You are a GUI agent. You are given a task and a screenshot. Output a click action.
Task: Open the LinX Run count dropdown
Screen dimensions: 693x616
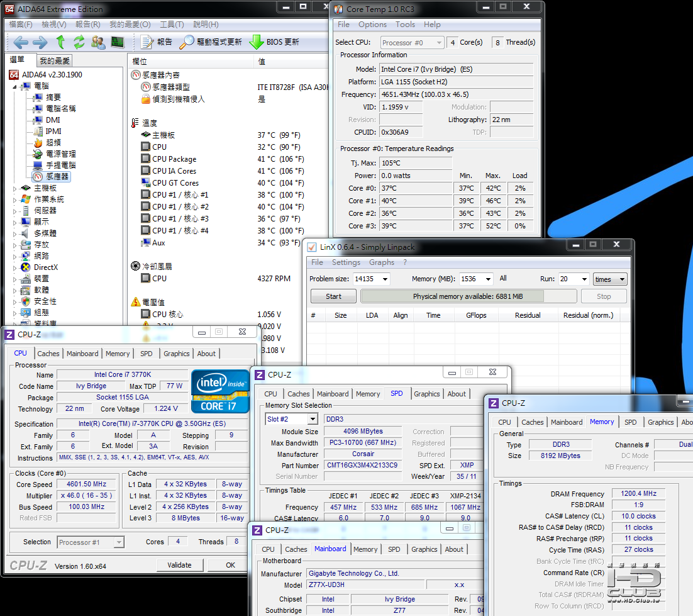(x=584, y=279)
